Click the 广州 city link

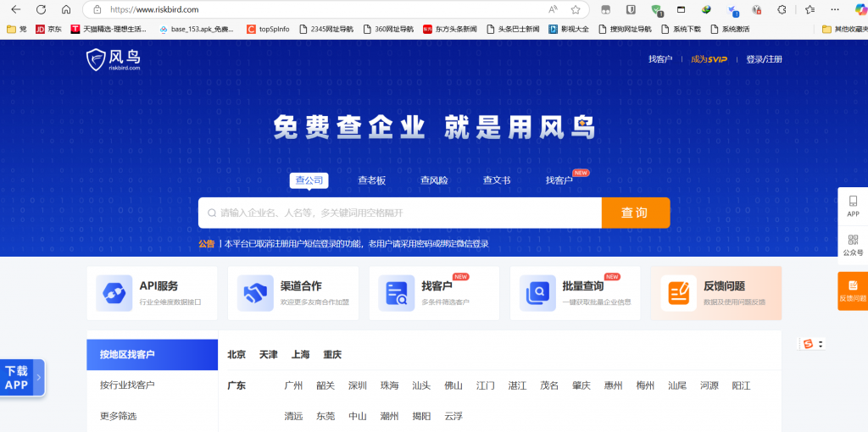pos(293,385)
